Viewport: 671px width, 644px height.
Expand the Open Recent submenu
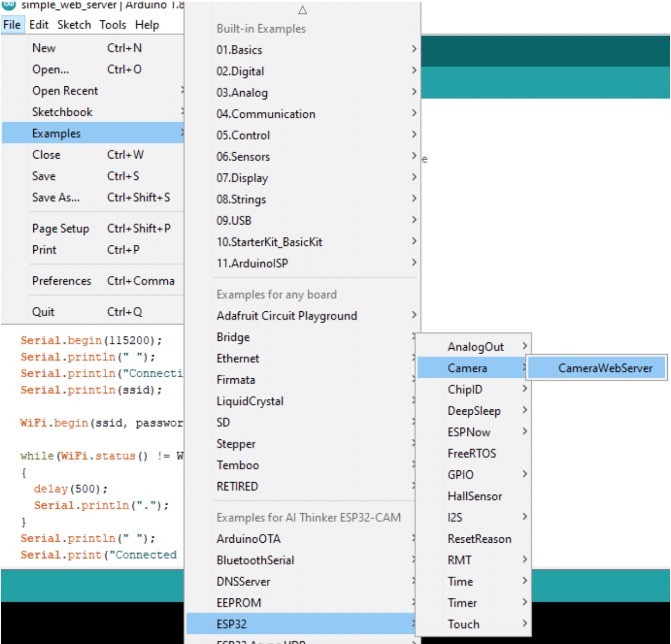[93, 91]
